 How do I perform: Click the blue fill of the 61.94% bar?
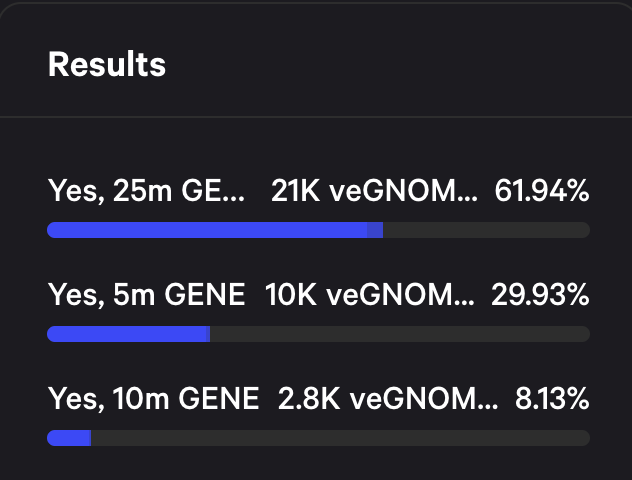tap(205, 230)
